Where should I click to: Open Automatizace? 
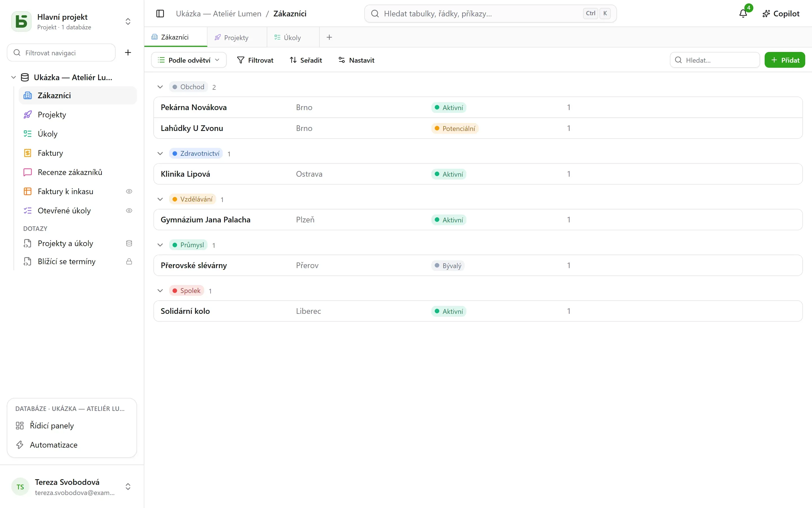[72, 444]
